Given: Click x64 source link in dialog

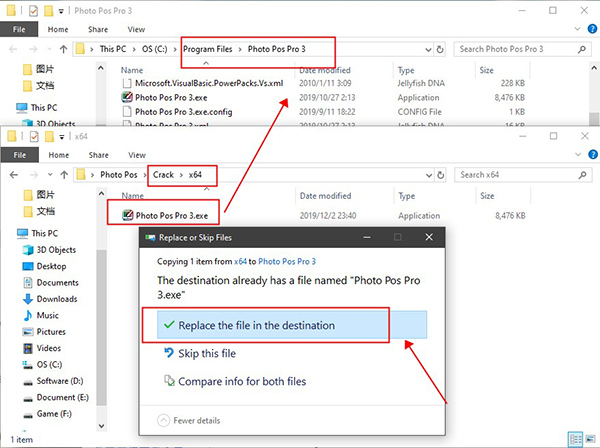Looking at the screenshot, I should point(240,262).
